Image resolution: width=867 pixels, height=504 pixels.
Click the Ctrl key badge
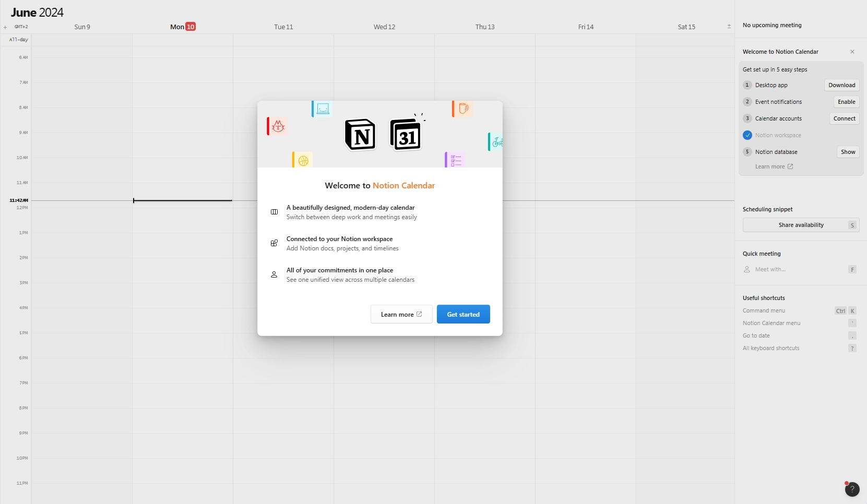point(840,311)
